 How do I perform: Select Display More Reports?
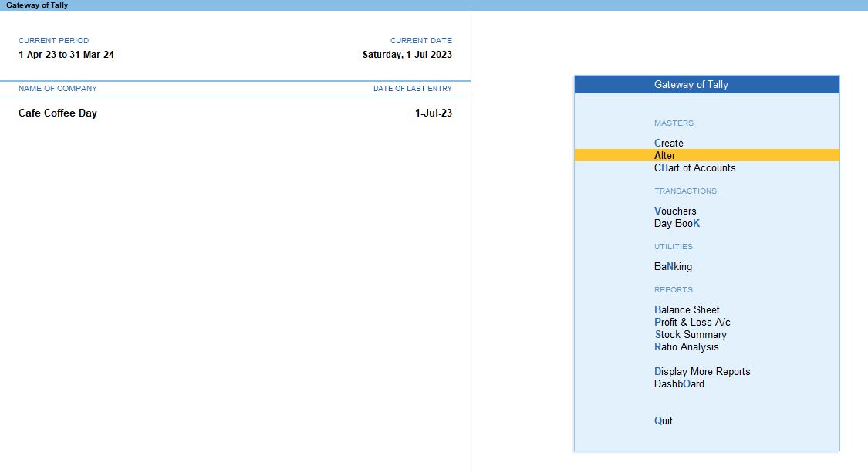click(702, 372)
